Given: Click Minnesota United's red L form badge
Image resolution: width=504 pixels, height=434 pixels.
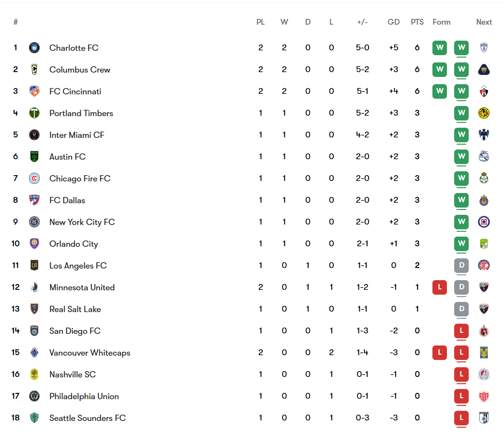Looking at the screenshot, I should 440,287.
